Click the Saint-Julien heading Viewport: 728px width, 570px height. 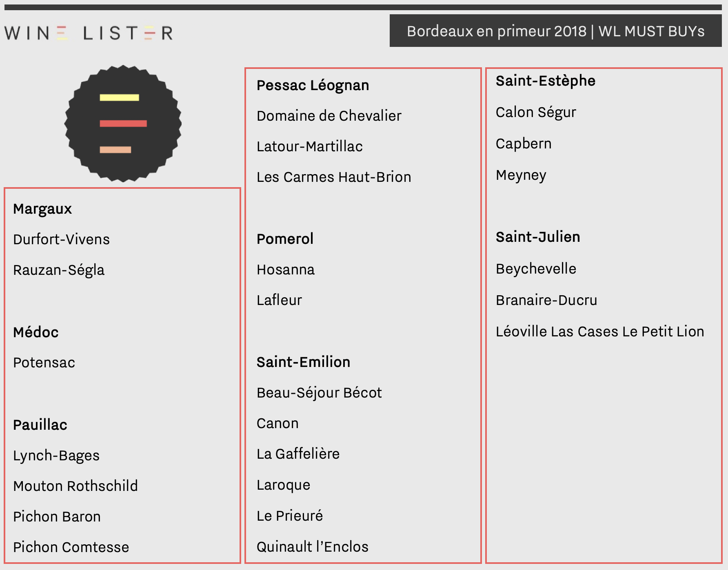pos(538,237)
